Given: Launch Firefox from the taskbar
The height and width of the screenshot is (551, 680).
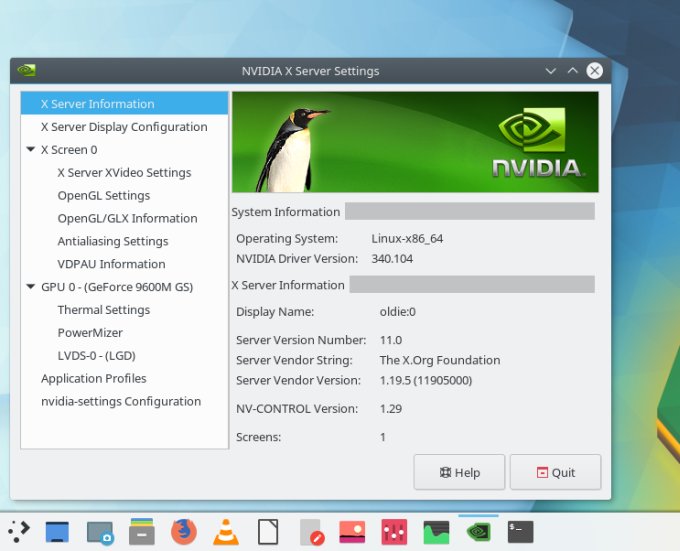Looking at the screenshot, I should 184,531.
